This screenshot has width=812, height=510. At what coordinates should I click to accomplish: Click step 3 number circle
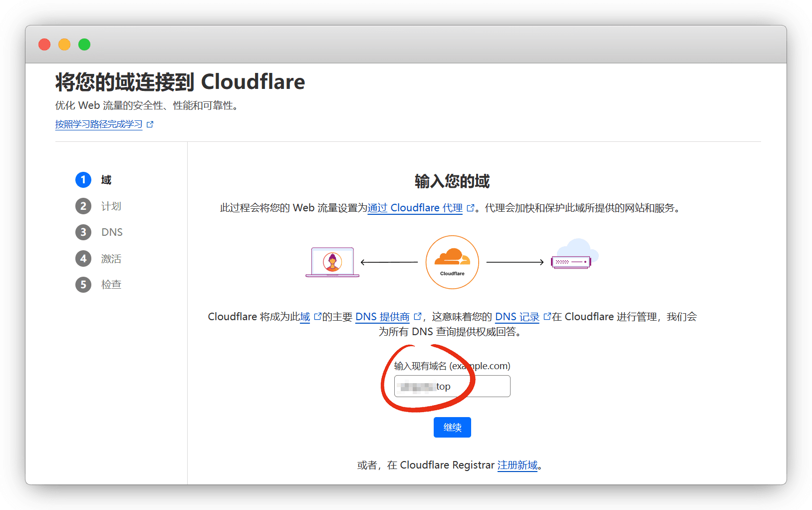coord(83,232)
